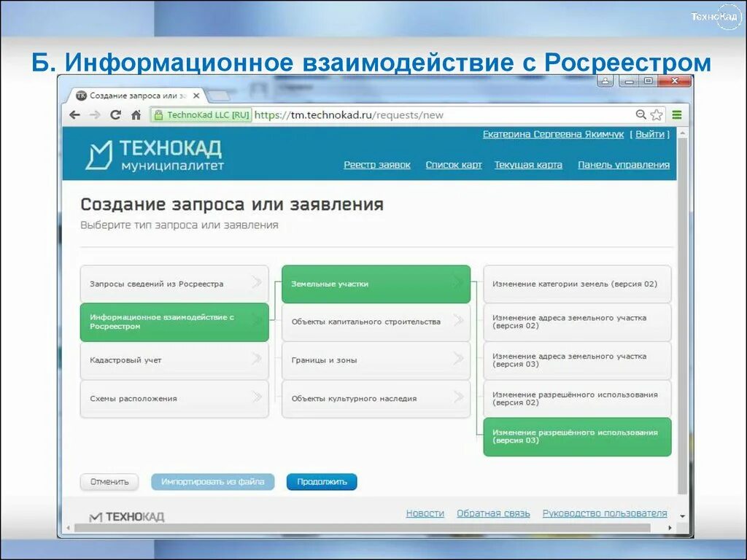Expand chevron on 'Кадастровый учет' row

[x=257, y=359]
